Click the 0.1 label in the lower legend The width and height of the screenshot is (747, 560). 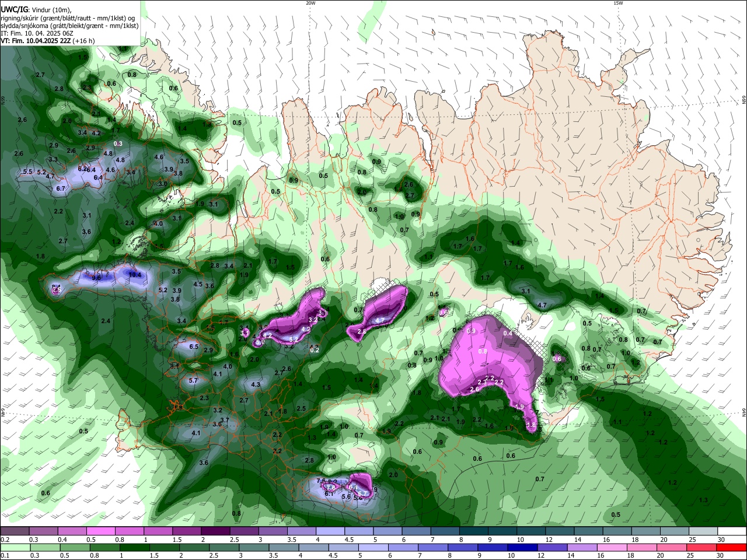tap(4, 556)
